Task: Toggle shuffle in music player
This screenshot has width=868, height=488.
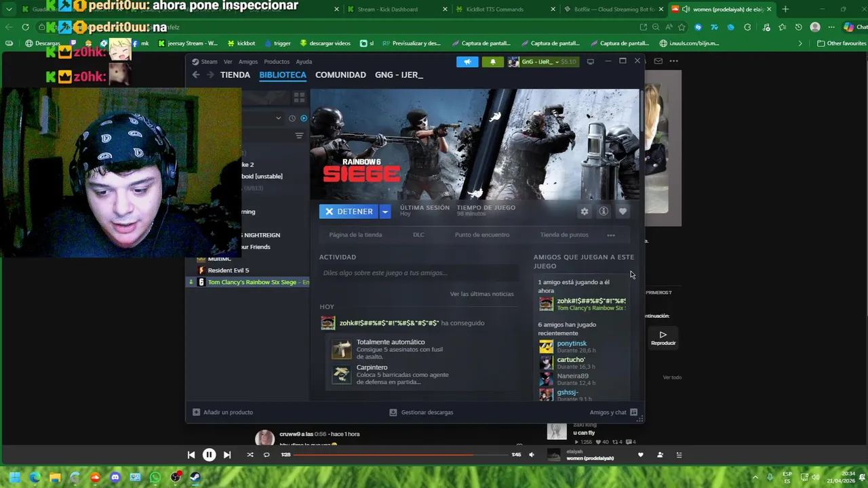Action: tap(250, 455)
